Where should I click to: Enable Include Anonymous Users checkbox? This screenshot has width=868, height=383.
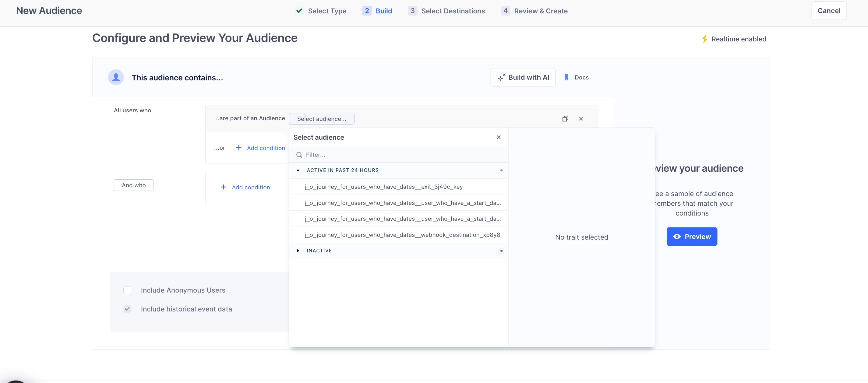point(127,290)
